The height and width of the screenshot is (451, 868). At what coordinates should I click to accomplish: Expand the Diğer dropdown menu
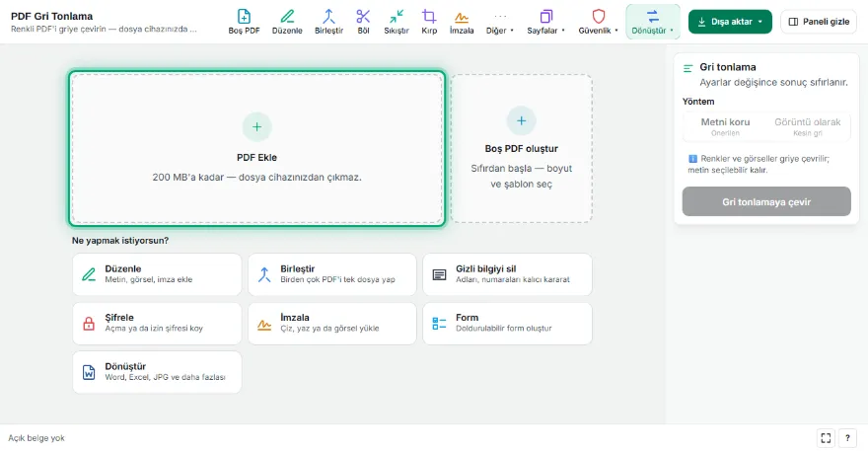[500, 22]
